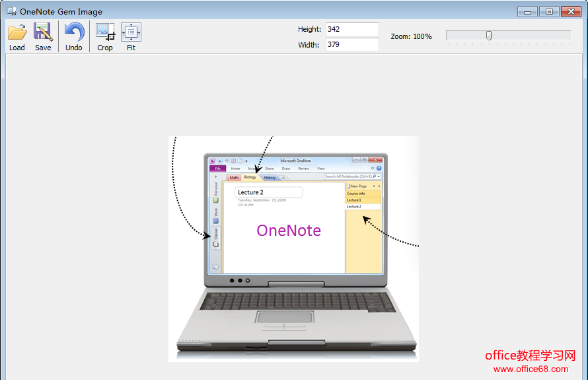This screenshot has width=588, height=380.
Task: Click the Height input field
Action: [x=352, y=29]
